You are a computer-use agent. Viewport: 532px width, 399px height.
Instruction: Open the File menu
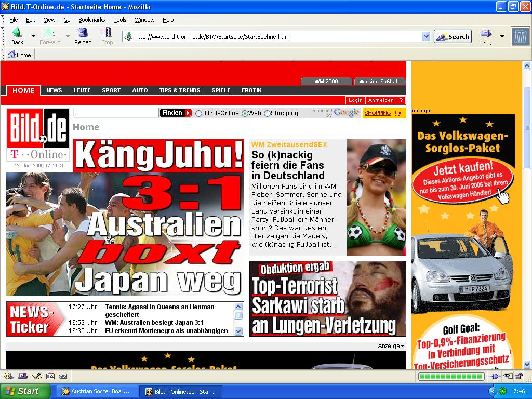point(14,20)
